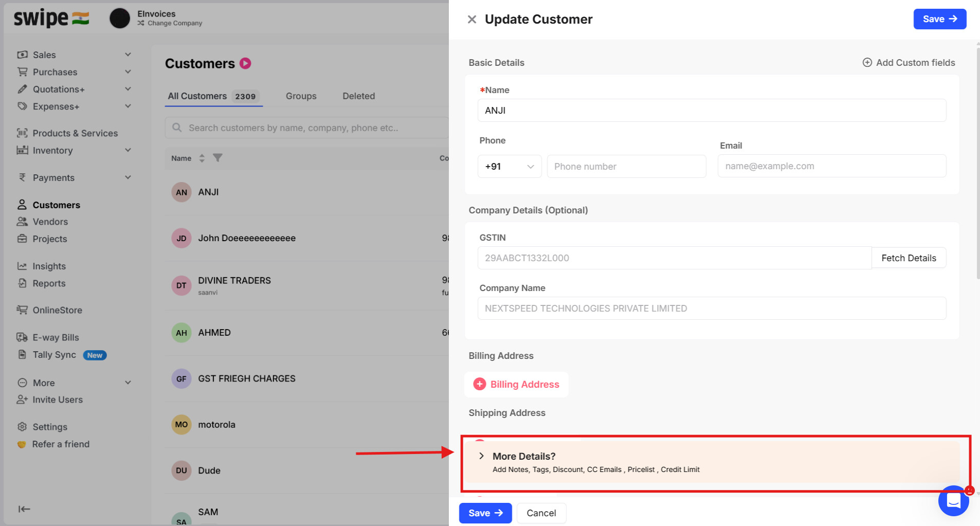Click the red plus Billing Address icon
980x526 pixels.
(x=480, y=384)
